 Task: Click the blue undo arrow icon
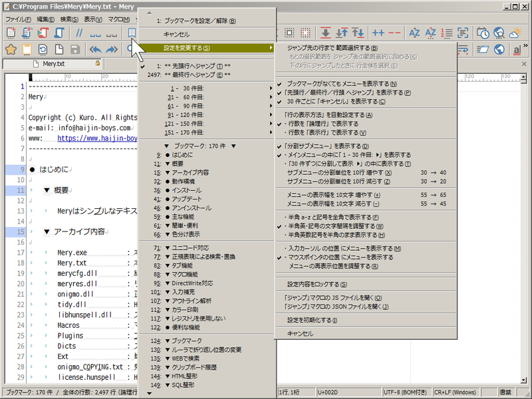pyautogui.click(x=96, y=49)
